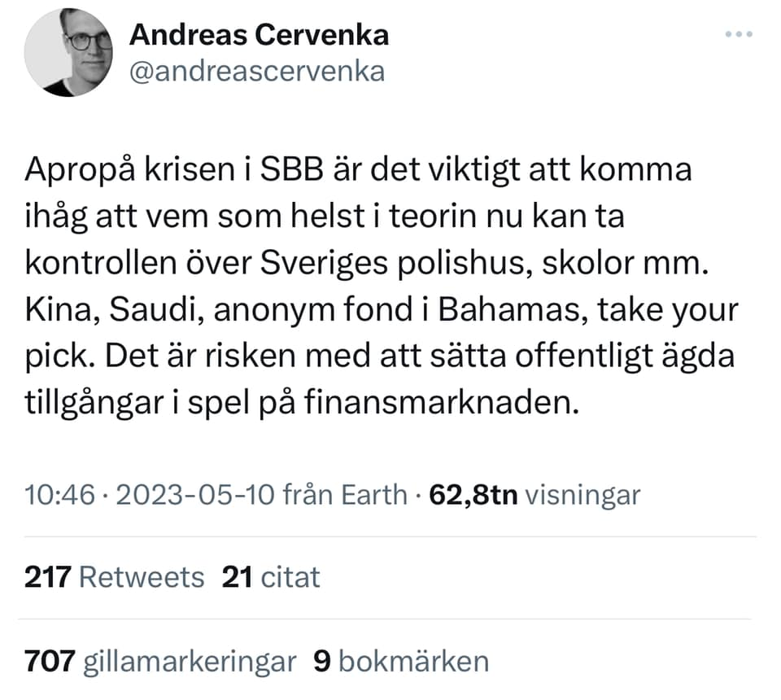The image size is (781, 700).
Task: Click the word Saudi in the tweet
Action: pyautogui.click(x=150, y=310)
